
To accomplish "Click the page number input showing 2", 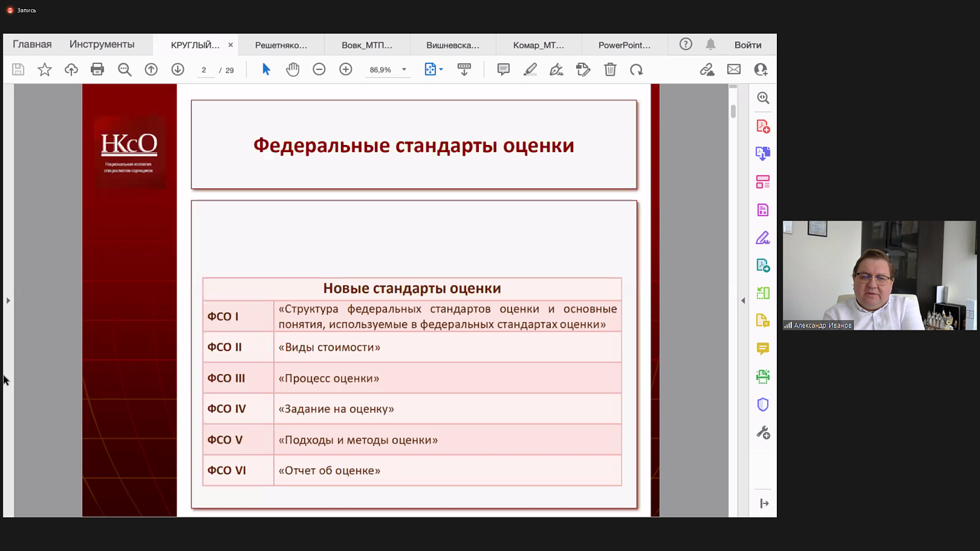I will click(x=203, y=69).
